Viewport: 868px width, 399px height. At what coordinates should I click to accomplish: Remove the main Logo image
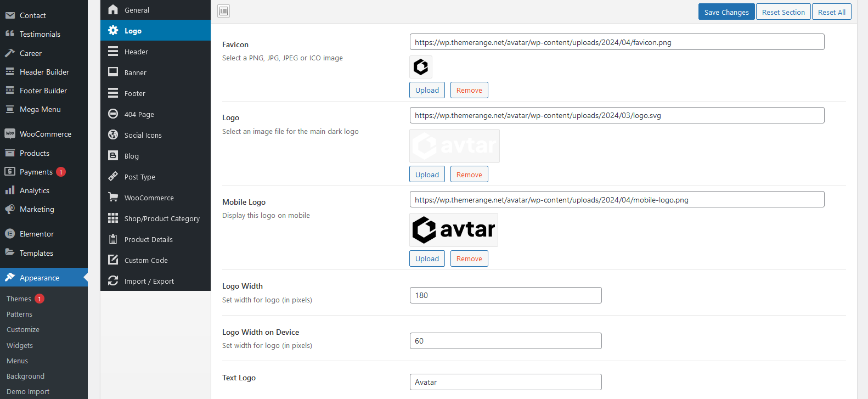point(469,175)
